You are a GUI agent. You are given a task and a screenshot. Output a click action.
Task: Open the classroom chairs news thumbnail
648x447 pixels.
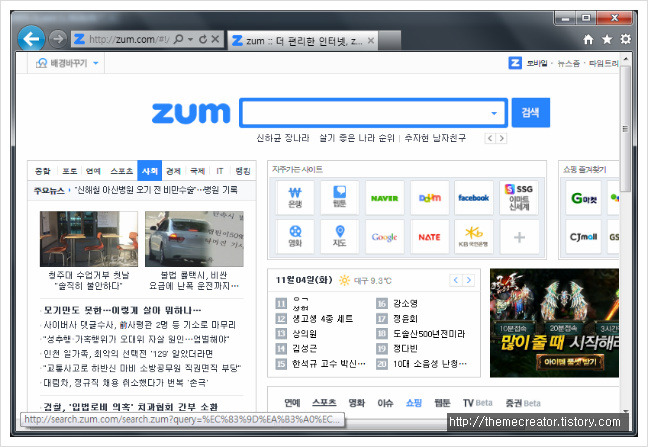pyautogui.click(x=88, y=239)
